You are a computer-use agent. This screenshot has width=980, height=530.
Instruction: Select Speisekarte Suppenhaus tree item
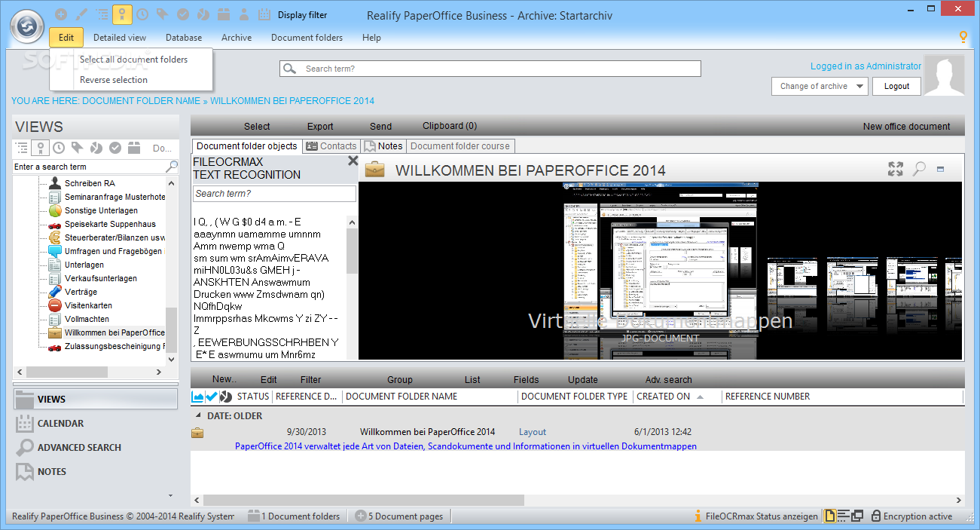click(x=110, y=224)
